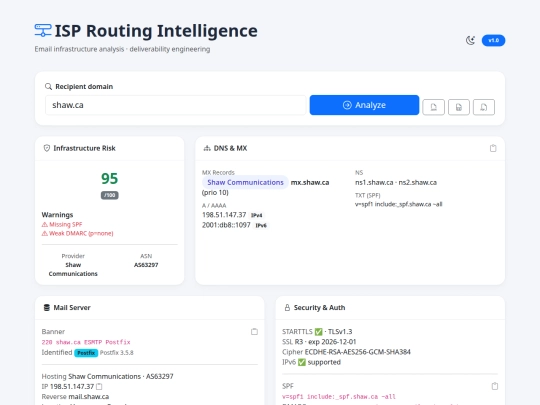Click the ISP Routing Intelligence logo icon
The image size is (540, 405).
pyautogui.click(x=43, y=30)
